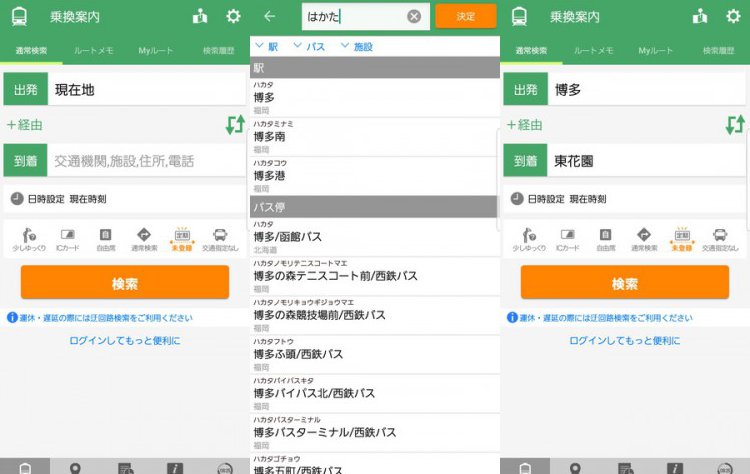Go back with arrow in search screen
Screen dimensions: 750x474
[269, 17]
